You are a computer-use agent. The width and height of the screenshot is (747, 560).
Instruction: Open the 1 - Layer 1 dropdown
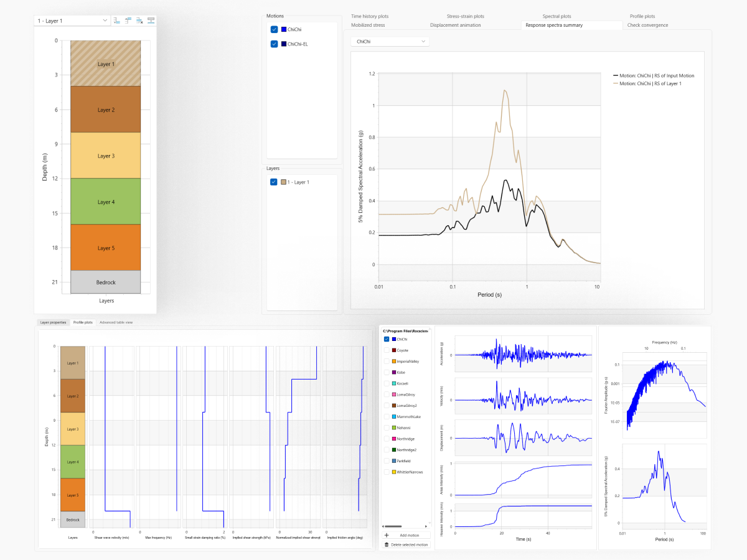coord(72,21)
